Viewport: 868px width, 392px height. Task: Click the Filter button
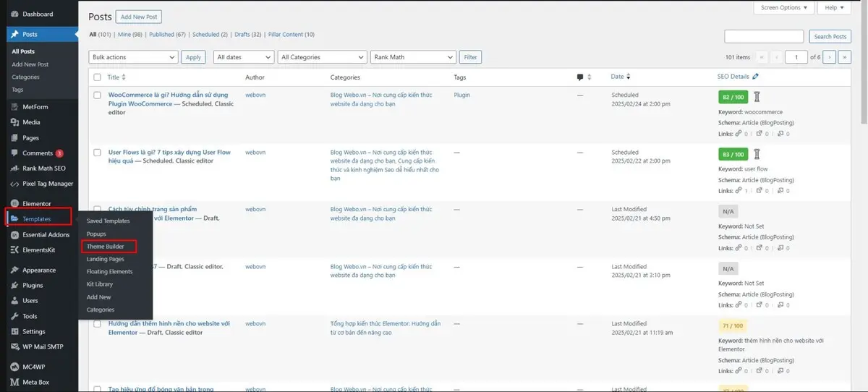point(471,57)
